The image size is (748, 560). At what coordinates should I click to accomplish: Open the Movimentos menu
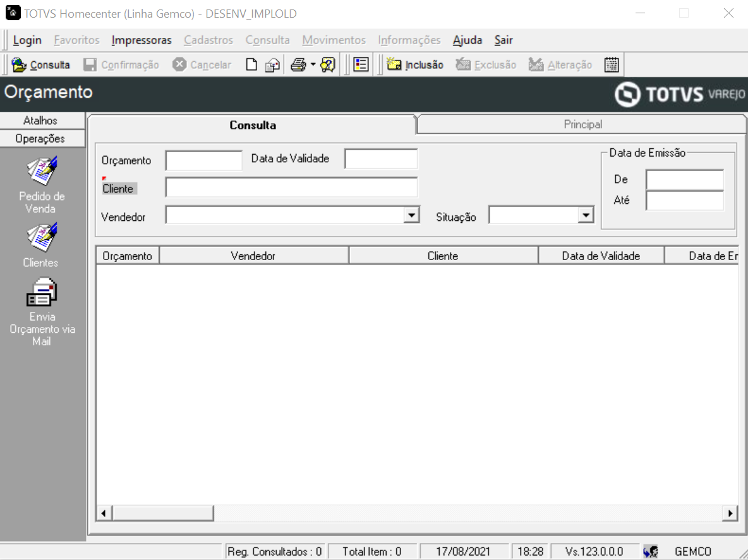pyautogui.click(x=334, y=40)
